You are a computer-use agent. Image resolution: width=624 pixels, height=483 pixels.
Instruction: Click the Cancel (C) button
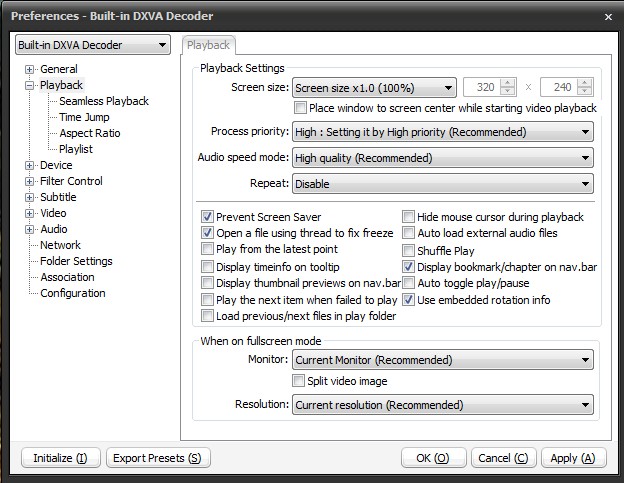pyautogui.click(x=503, y=458)
